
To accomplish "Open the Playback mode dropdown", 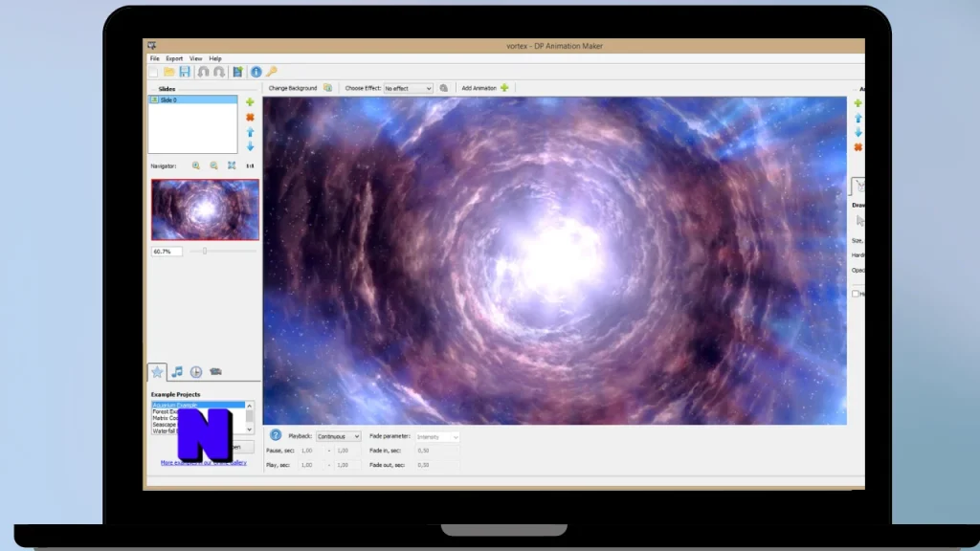I will tap(338, 436).
